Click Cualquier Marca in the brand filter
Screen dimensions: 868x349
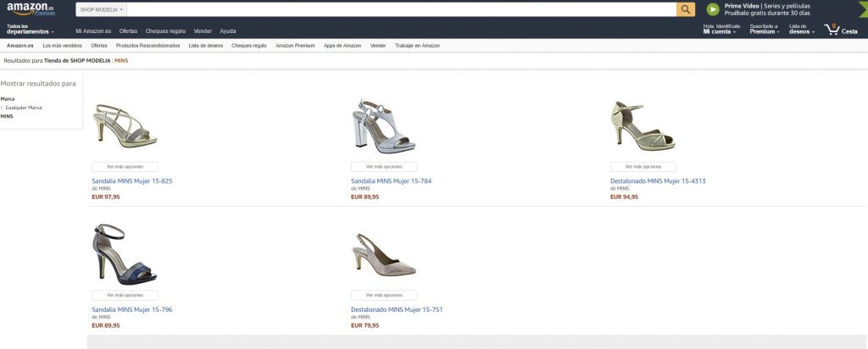click(x=23, y=108)
